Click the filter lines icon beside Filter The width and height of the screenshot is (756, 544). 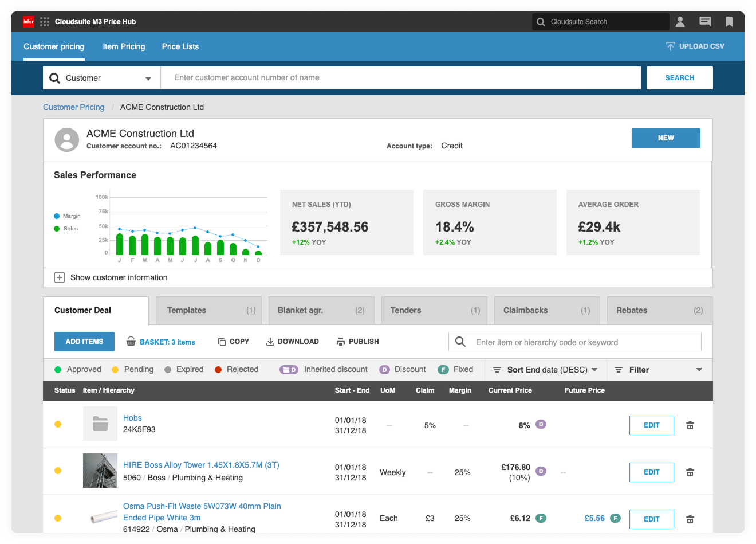pos(619,370)
